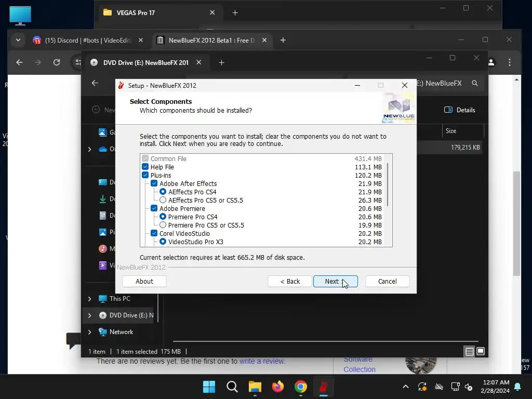The width and height of the screenshot is (532, 399).
Task: Launch Firefox from the taskbar
Action: (x=278, y=387)
